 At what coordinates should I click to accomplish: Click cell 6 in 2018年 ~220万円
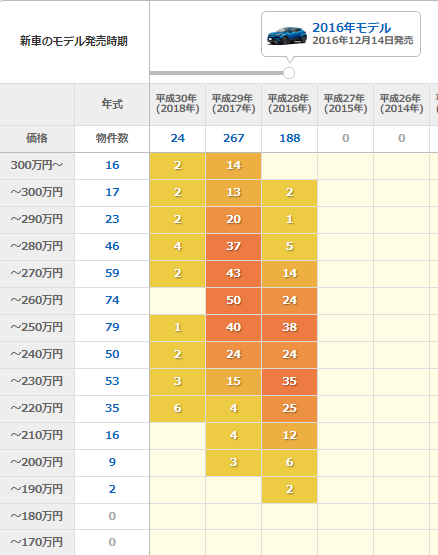pyautogui.click(x=178, y=408)
